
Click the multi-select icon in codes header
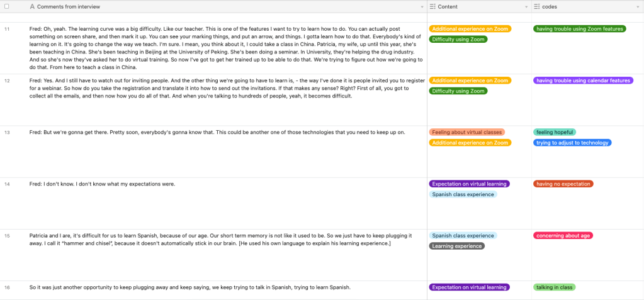coord(536,6)
